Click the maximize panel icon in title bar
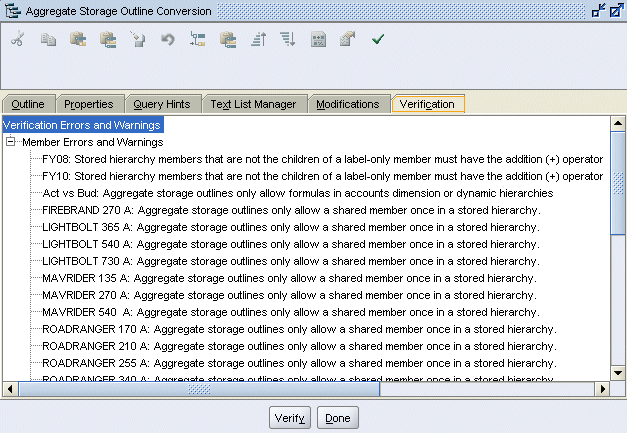The image size is (627, 433). tap(616, 10)
